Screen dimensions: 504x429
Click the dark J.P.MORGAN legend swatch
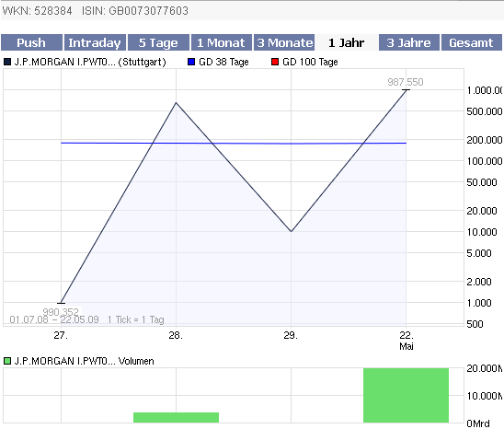click(x=7, y=62)
